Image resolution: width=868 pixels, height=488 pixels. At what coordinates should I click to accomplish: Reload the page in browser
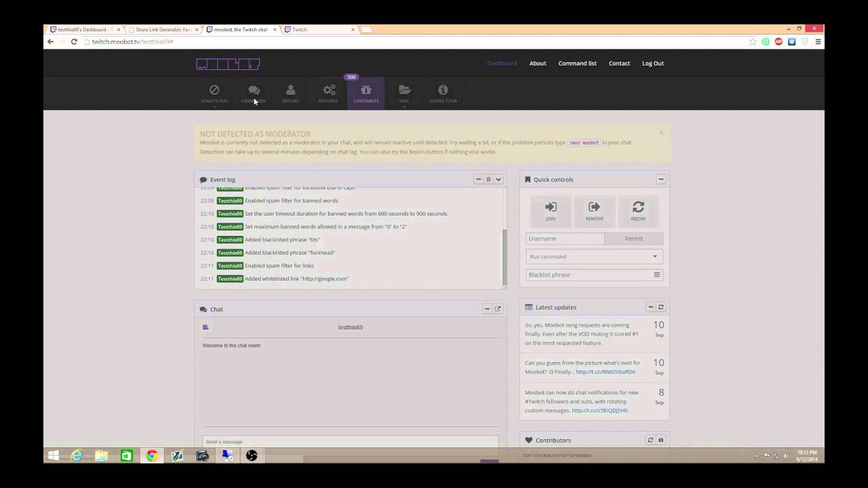(x=74, y=42)
